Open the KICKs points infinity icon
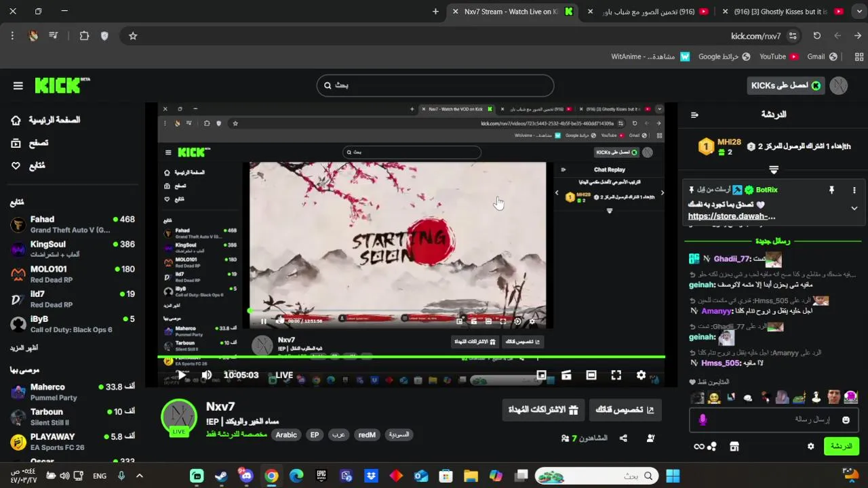This screenshot has height=488, width=868. tap(705, 447)
